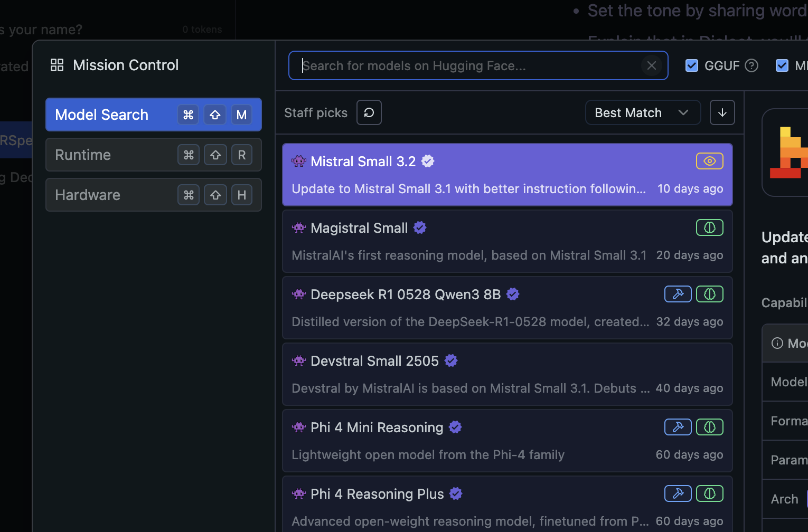
Task: Toggle sort direction arrow button
Action: pos(722,112)
